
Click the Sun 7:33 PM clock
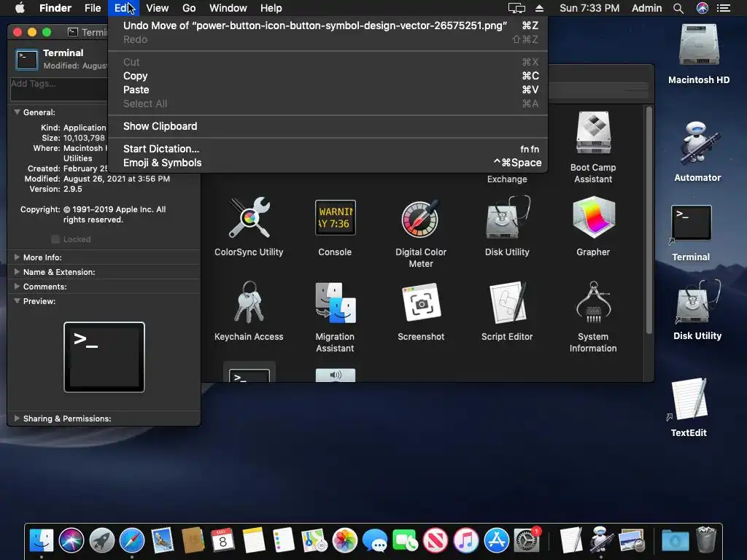point(589,8)
